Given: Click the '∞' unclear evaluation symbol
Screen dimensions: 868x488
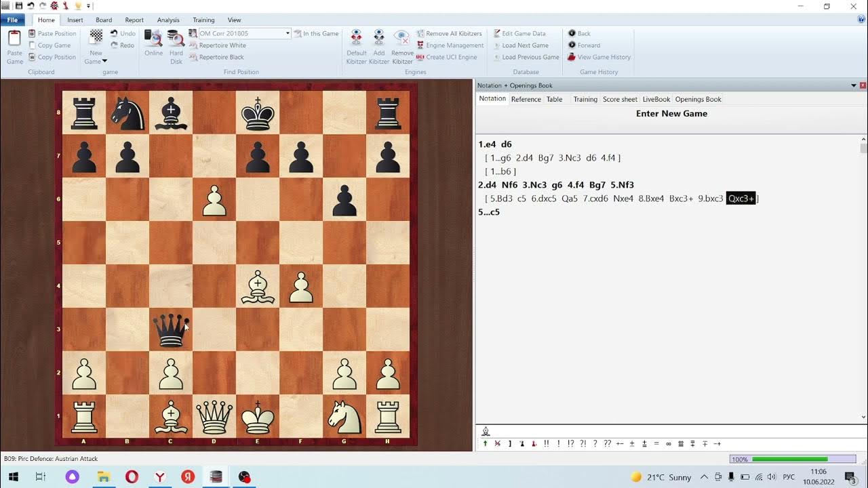Looking at the screenshot, I should (x=668, y=444).
